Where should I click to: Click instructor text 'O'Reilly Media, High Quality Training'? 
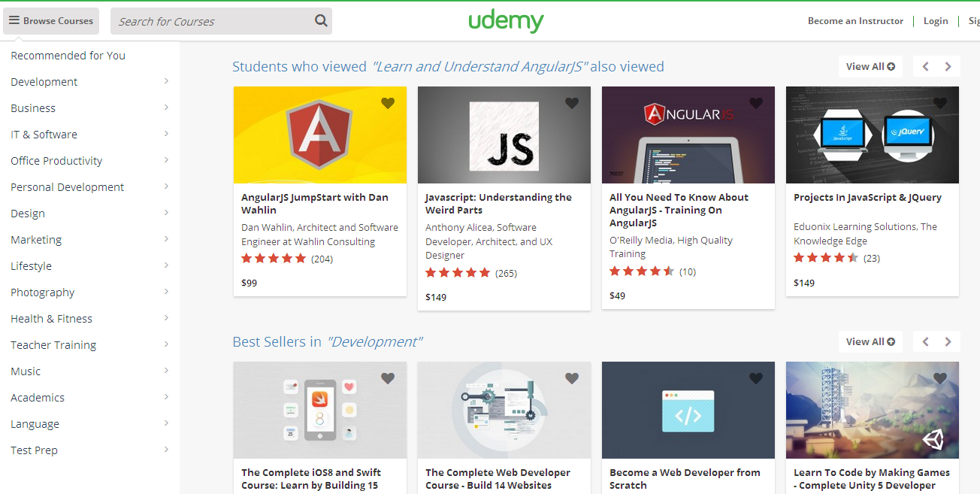(x=671, y=247)
